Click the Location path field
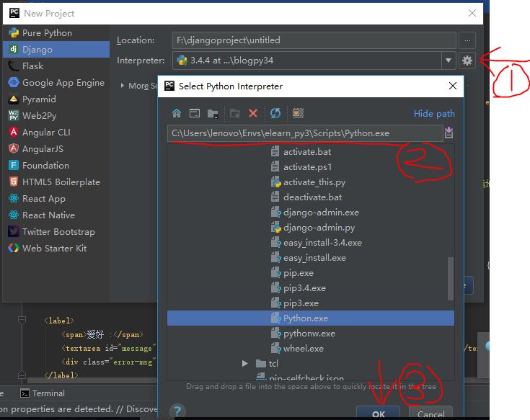Image resolution: width=530 pixels, height=420 pixels. pyautogui.click(x=314, y=40)
